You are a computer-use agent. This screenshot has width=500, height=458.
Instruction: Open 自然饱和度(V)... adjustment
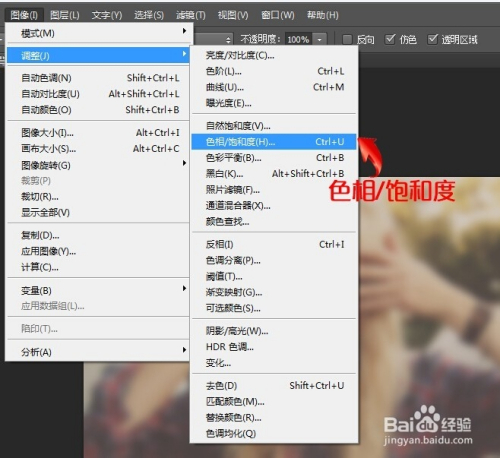click(x=274, y=126)
